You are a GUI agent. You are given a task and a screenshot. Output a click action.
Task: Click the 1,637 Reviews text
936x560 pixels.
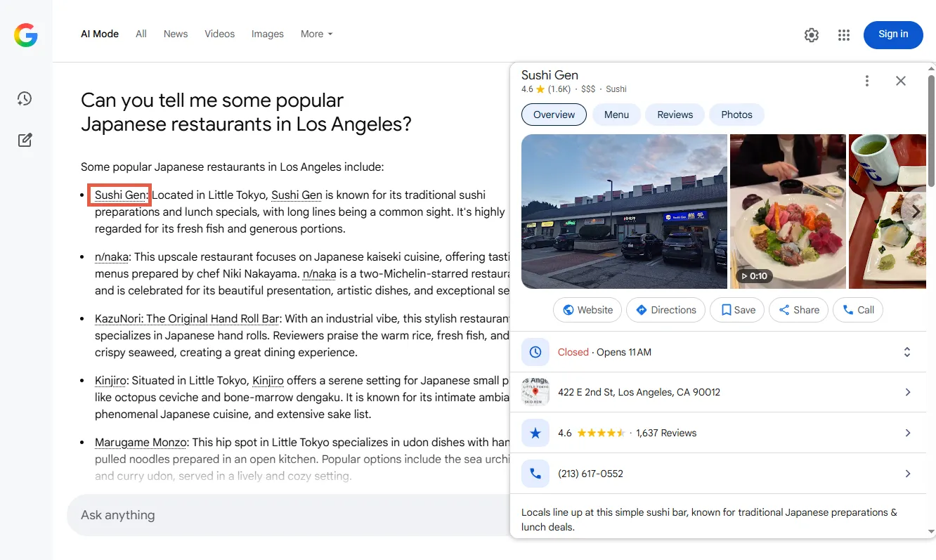(666, 433)
